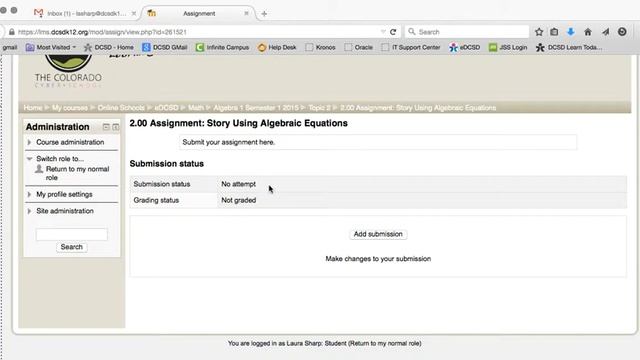Open Algebra 1 Semester 1 2015 breadcrumb

(x=256, y=108)
